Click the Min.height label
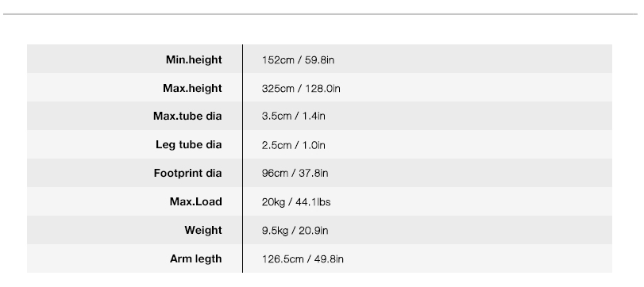644x287 pixels. [194, 60]
